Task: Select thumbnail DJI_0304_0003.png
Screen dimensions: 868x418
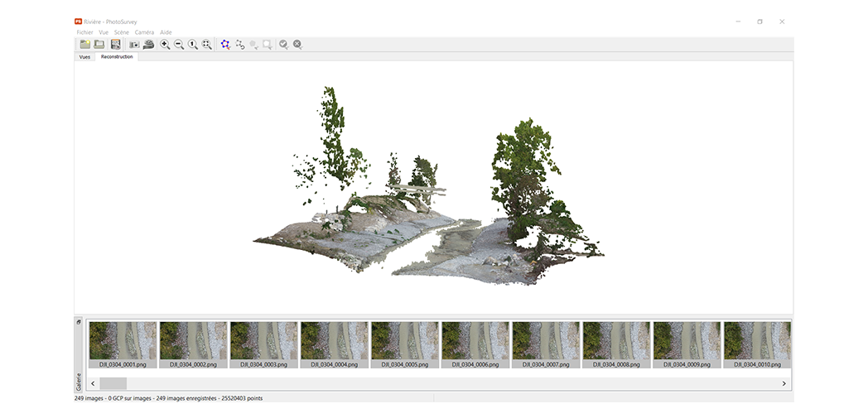Action: point(263,340)
